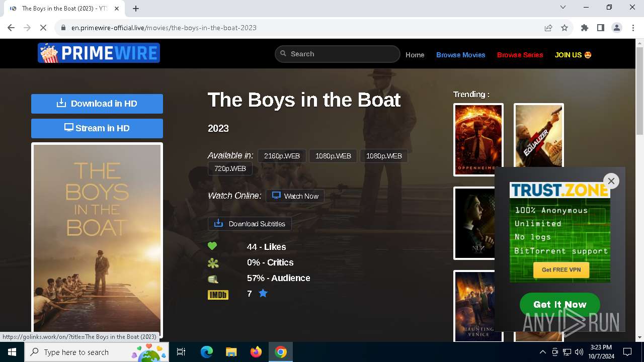Click the PrimeWire logo
Screen dimensions: 644x362
click(x=99, y=53)
